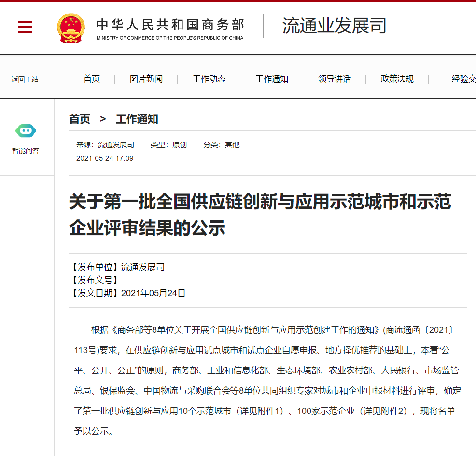Open the 工作通知 navigation tab

pyautogui.click(x=272, y=79)
